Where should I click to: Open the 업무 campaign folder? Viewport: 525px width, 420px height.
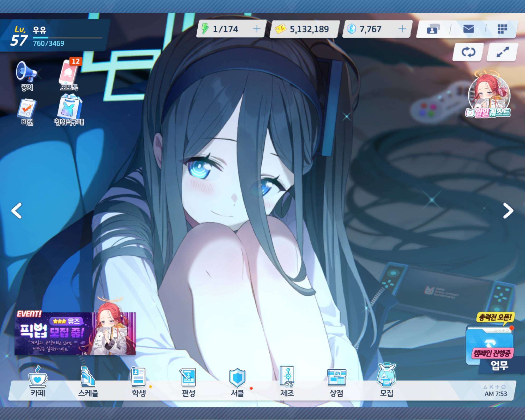tap(490, 348)
